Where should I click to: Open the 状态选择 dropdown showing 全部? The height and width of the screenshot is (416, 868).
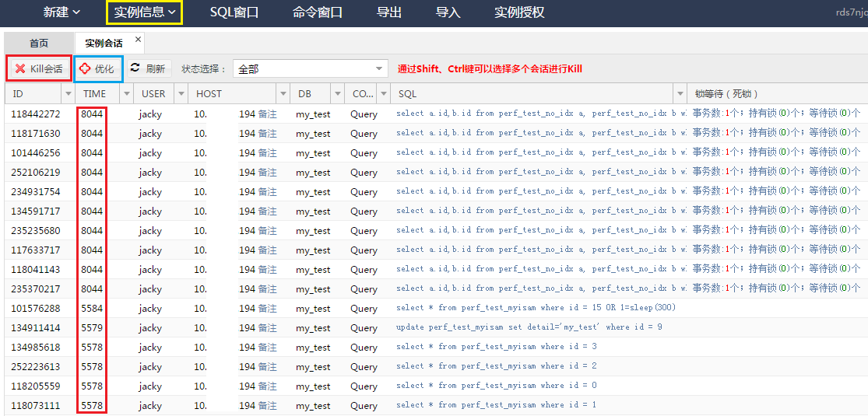[310, 69]
